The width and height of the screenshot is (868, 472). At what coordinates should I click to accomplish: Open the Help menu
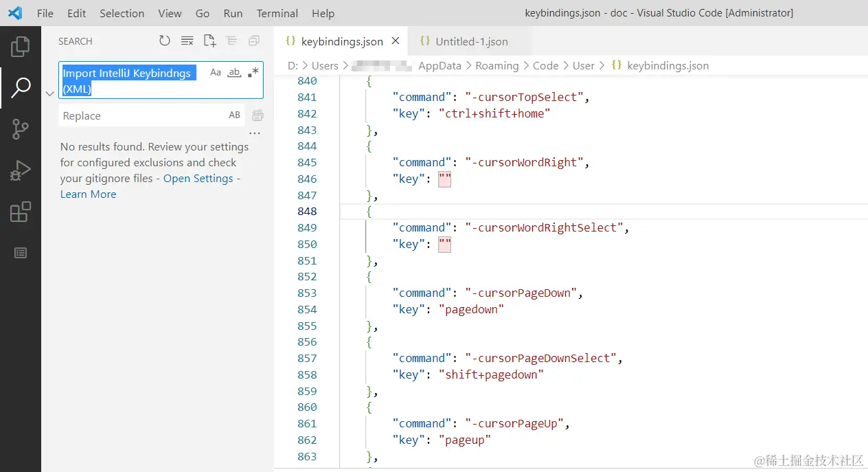point(323,13)
